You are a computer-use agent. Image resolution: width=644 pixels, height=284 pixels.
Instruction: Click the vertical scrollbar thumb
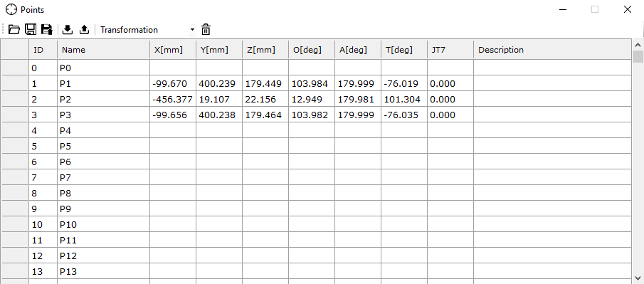(x=638, y=56)
